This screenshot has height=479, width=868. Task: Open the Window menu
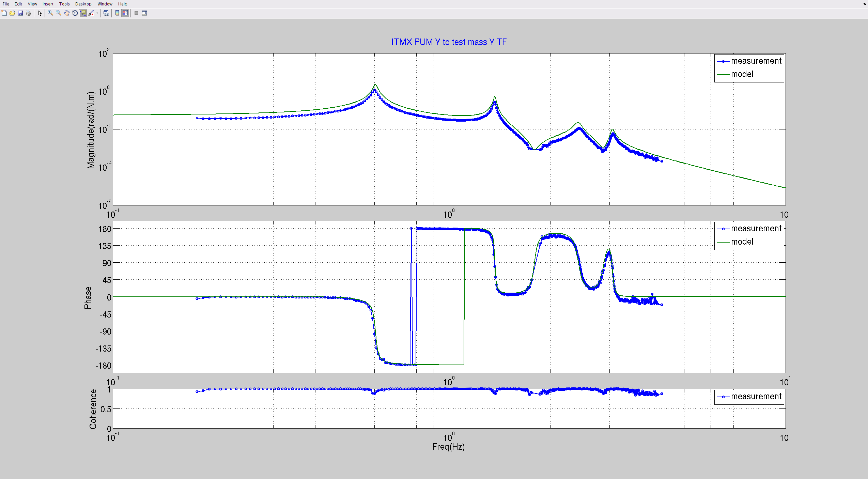point(105,4)
